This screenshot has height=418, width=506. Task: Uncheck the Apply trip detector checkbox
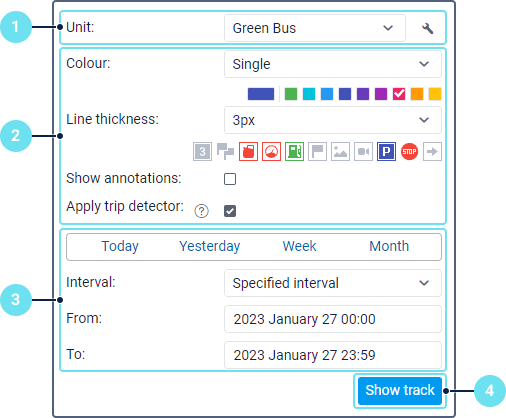point(230,211)
